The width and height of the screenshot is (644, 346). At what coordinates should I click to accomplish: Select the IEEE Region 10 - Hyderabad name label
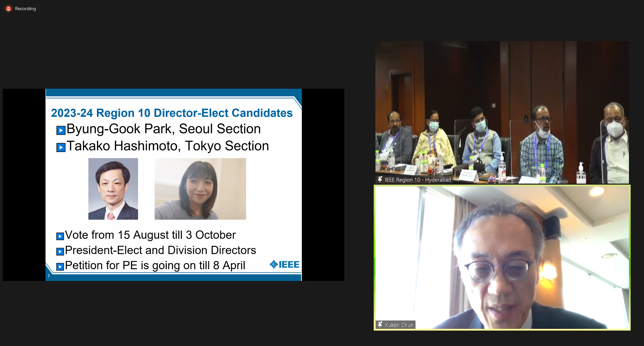point(418,180)
